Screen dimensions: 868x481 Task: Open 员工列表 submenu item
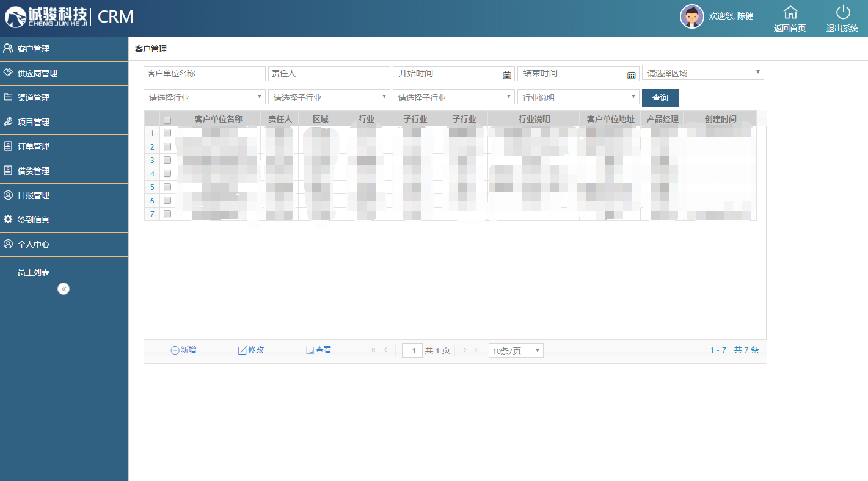(x=34, y=272)
